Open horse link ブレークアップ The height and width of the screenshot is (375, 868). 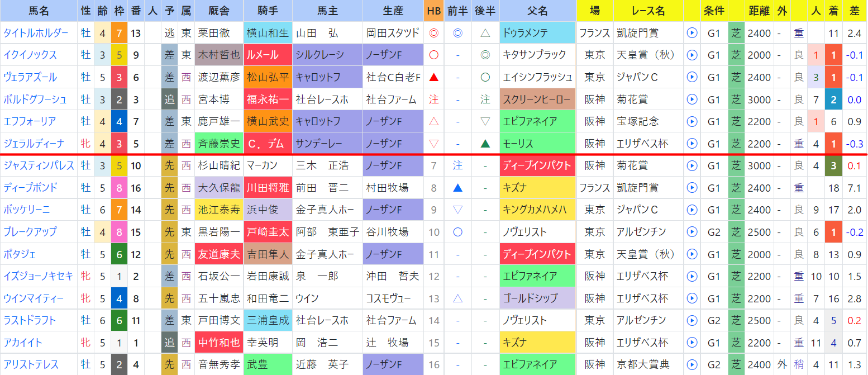[30, 232]
